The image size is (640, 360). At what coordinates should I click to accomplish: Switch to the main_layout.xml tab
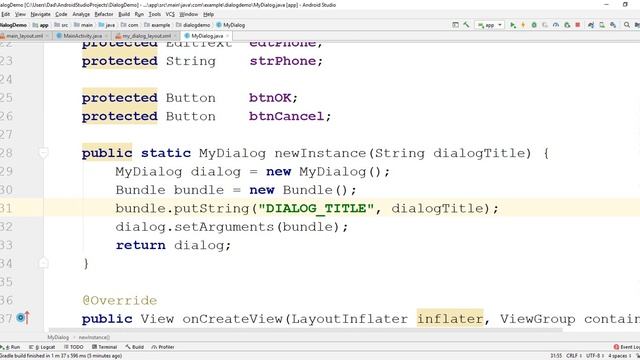(23, 36)
